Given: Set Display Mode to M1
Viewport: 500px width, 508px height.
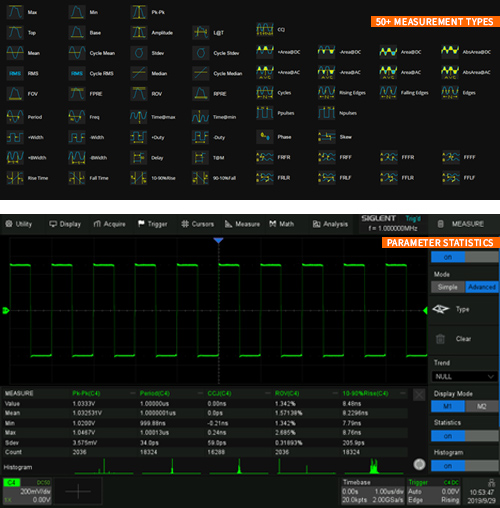Looking at the screenshot, I should (448, 406).
